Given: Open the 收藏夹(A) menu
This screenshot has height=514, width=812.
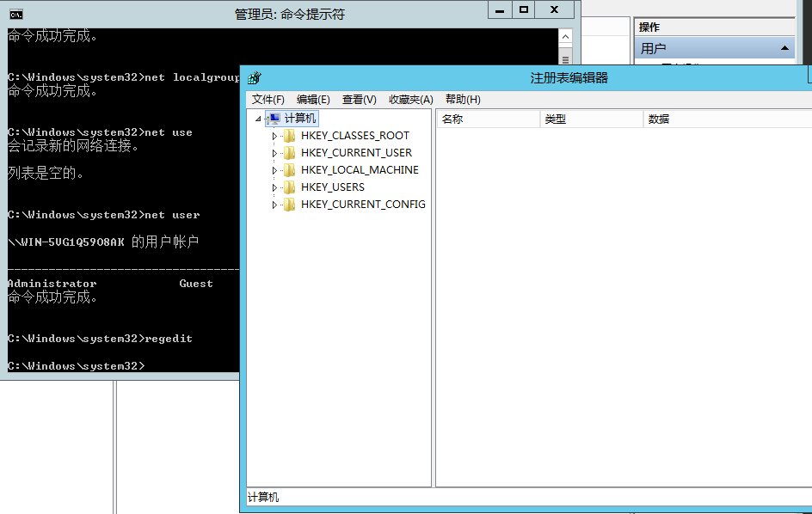Looking at the screenshot, I should pos(410,99).
